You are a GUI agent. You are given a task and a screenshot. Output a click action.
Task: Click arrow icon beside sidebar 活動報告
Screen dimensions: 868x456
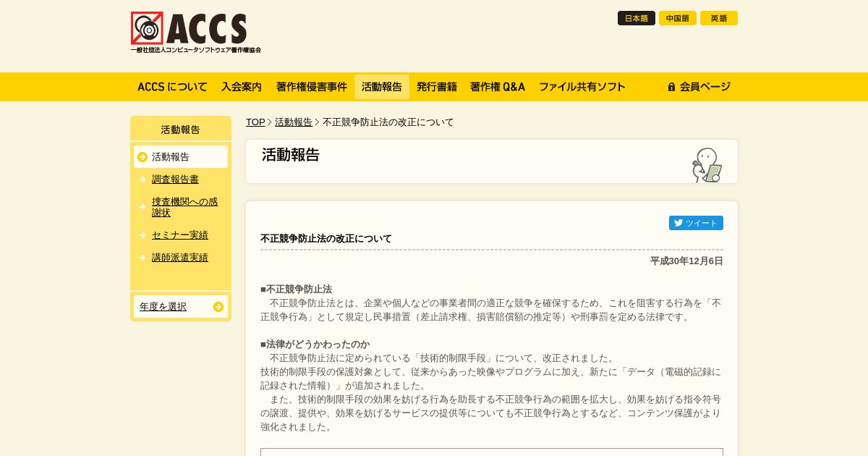[142, 157]
